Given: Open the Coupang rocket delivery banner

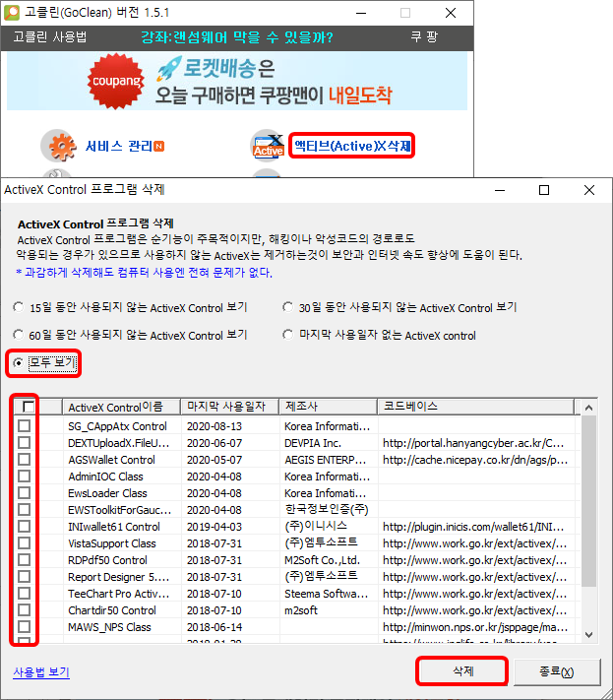Looking at the screenshot, I should [x=237, y=82].
